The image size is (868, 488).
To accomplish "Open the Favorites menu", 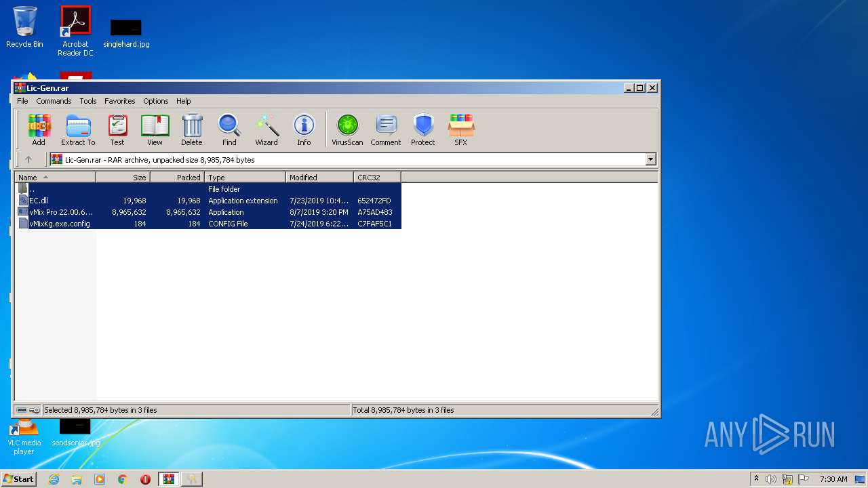I will [119, 101].
